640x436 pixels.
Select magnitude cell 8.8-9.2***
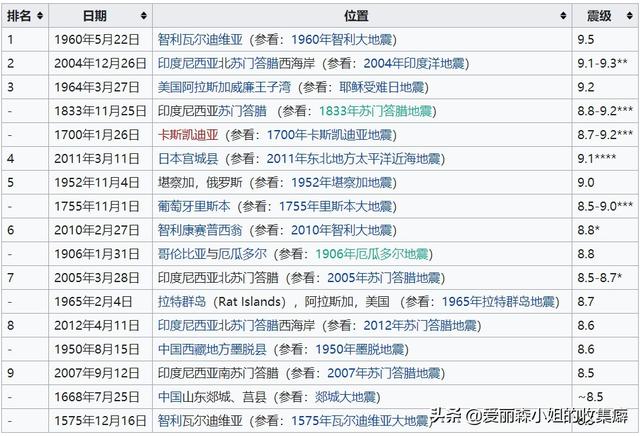coord(605,111)
